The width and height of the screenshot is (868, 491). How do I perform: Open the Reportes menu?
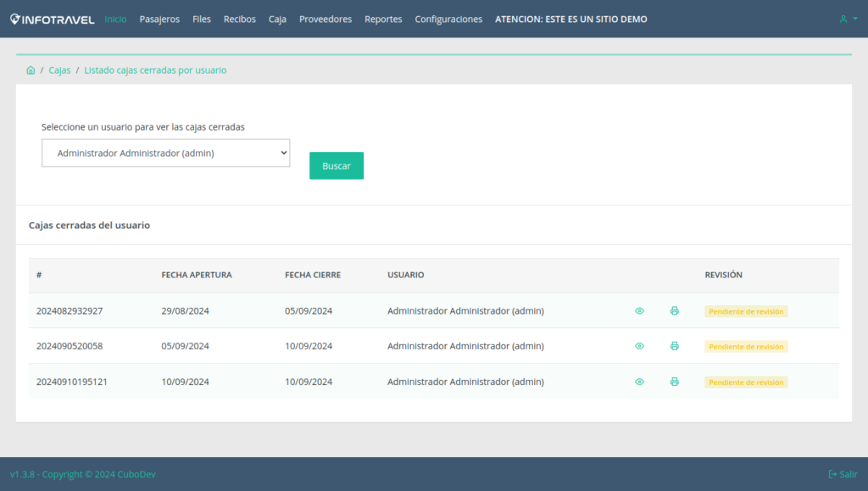click(x=383, y=19)
